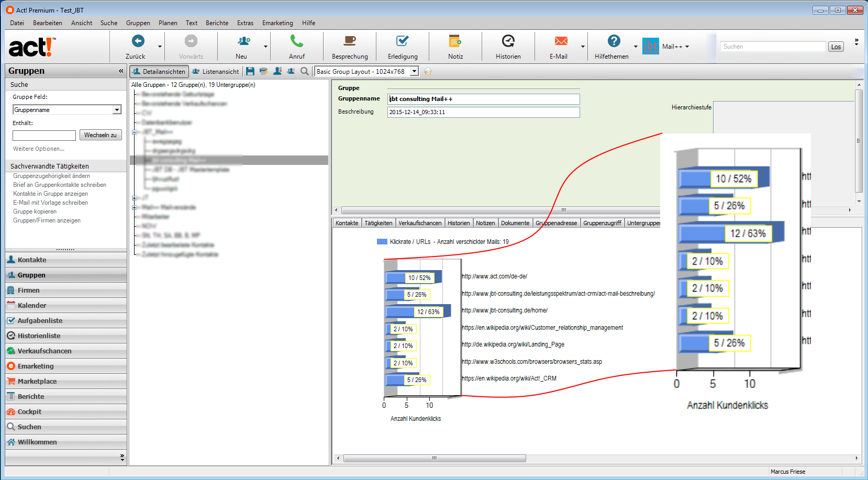Open Hilfethemen help icon
This screenshot has width=868, height=480.
(x=614, y=41)
